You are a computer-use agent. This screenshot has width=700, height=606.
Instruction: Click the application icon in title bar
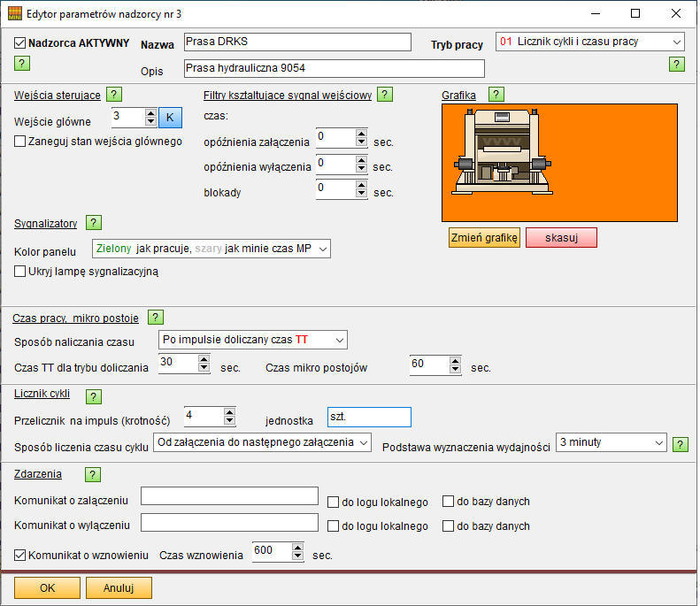[15, 13]
